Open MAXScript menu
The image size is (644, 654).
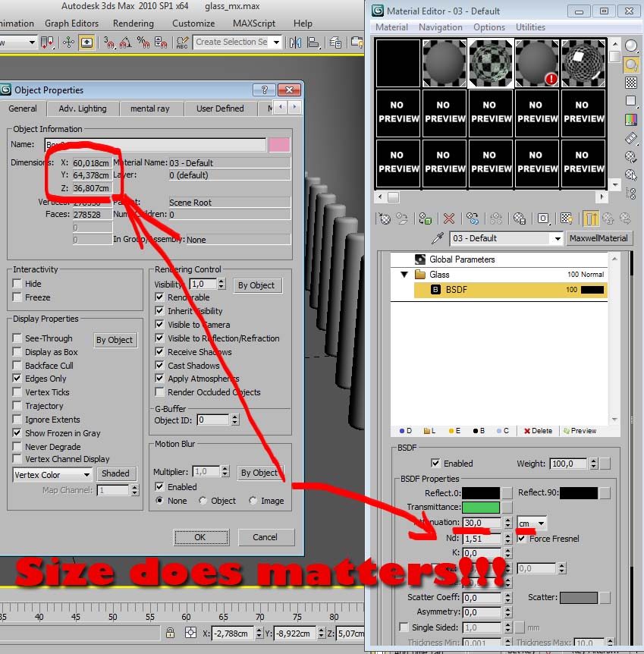(254, 24)
